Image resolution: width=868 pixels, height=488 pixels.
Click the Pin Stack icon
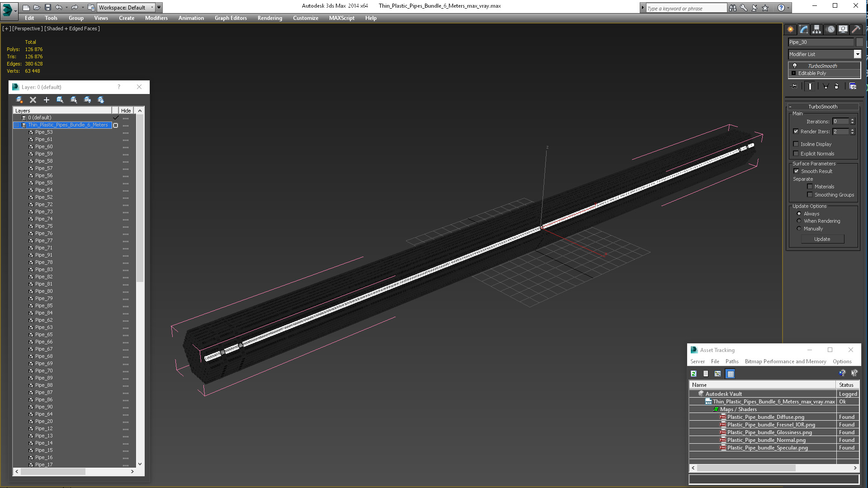pos(794,86)
